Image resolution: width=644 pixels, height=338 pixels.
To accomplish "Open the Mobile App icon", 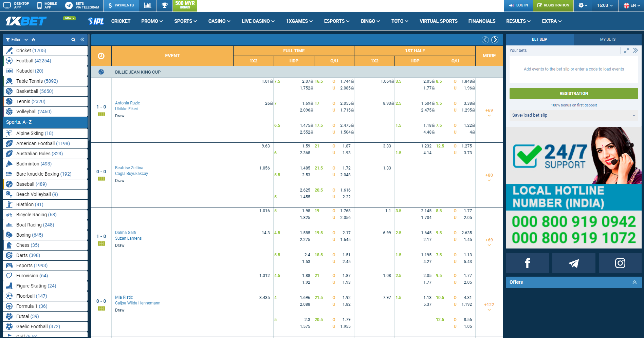I will click(x=39, y=5).
